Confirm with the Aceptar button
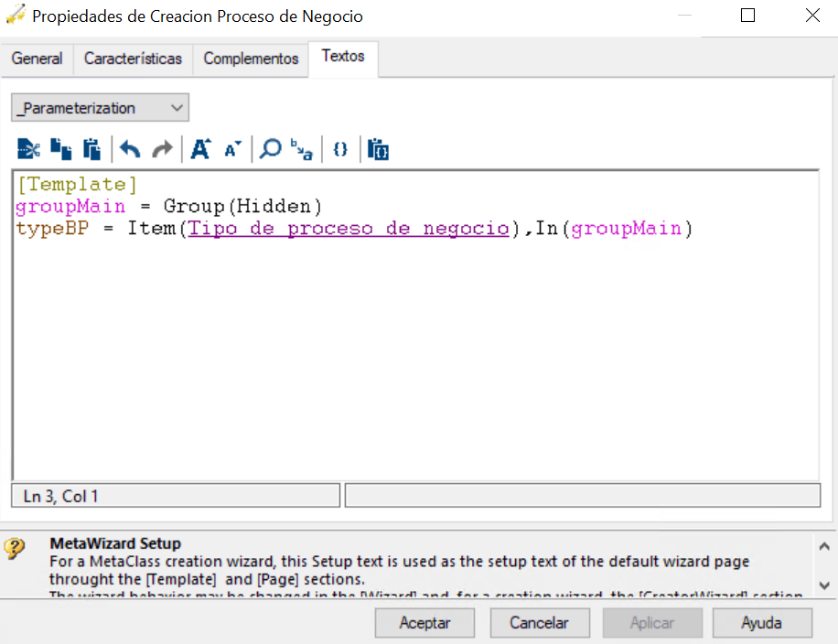This screenshot has height=644, width=838. point(424,623)
